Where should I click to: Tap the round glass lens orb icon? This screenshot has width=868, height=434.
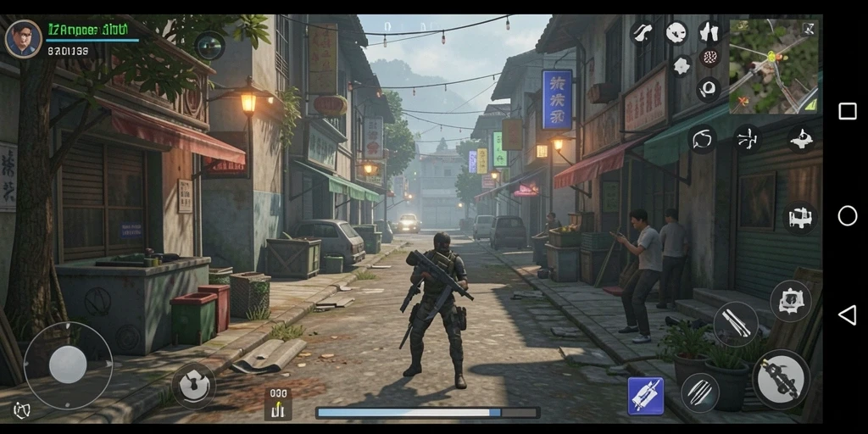coord(210,46)
